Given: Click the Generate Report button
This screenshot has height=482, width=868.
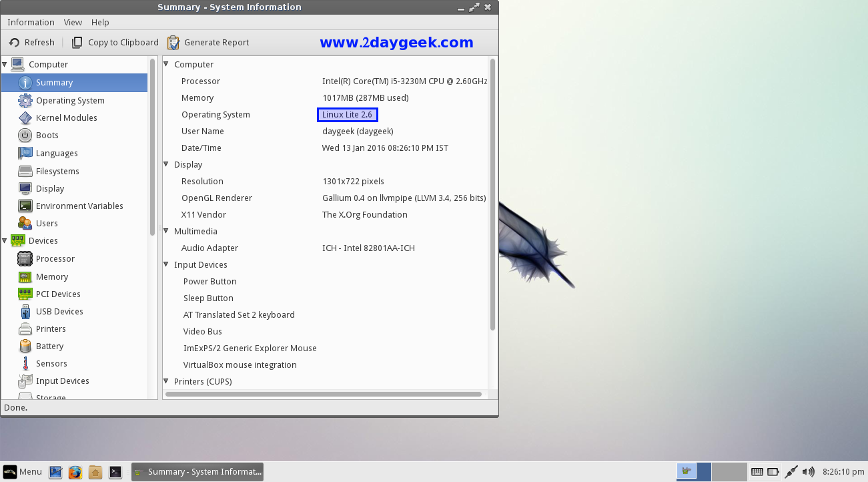Looking at the screenshot, I should click(x=208, y=43).
